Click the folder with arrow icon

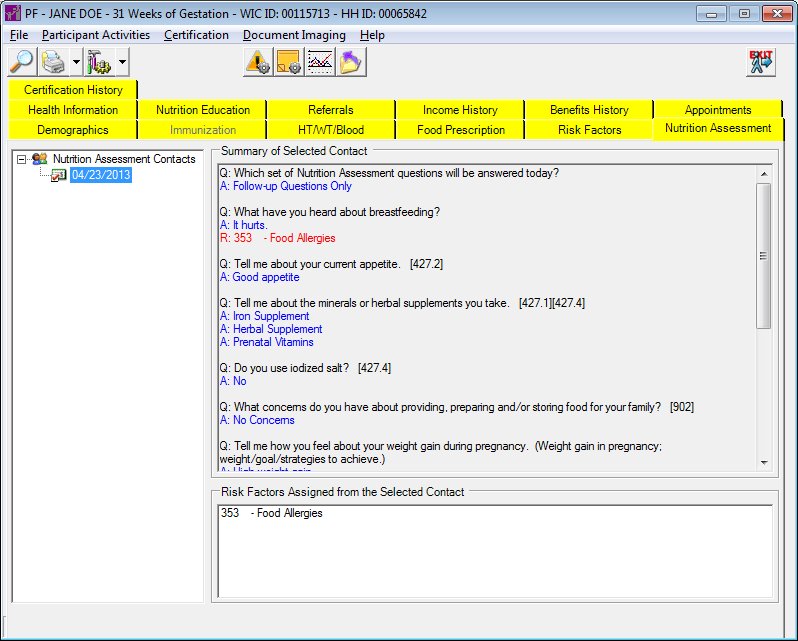[x=351, y=62]
